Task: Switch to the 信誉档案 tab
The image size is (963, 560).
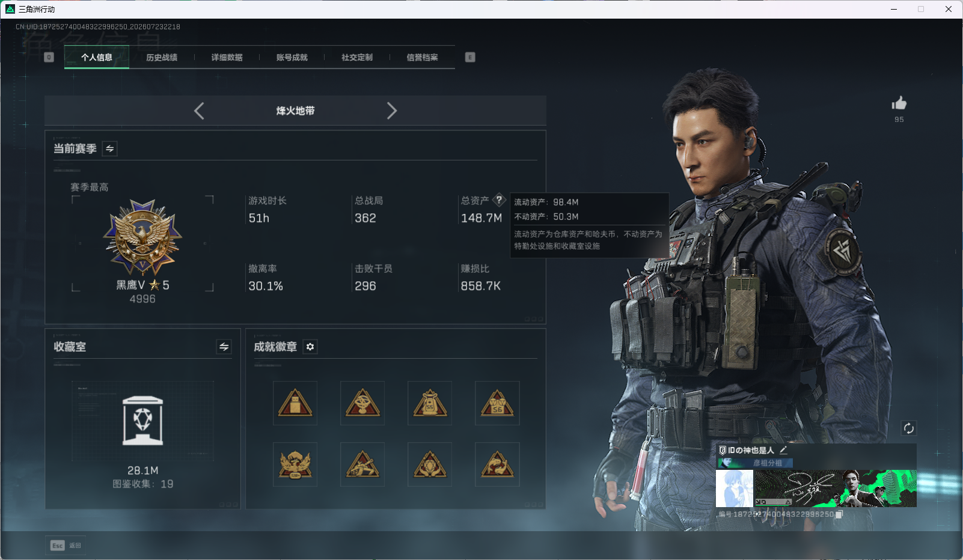Action: click(422, 58)
